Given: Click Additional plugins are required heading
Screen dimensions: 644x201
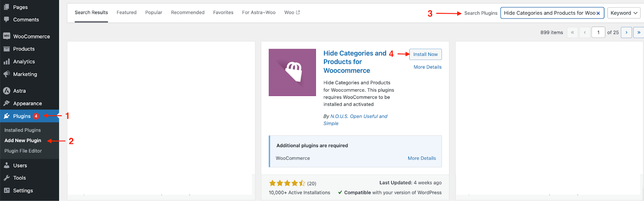Looking at the screenshot, I should click(312, 146).
